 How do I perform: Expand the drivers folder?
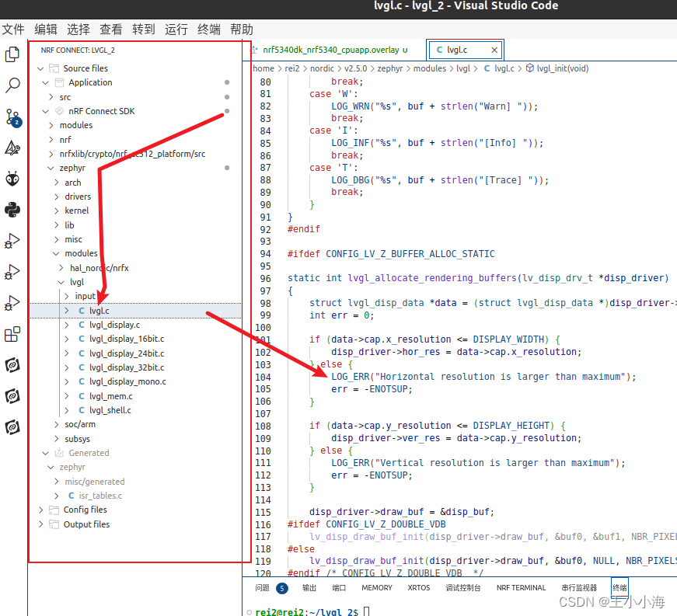coord(56,197)
